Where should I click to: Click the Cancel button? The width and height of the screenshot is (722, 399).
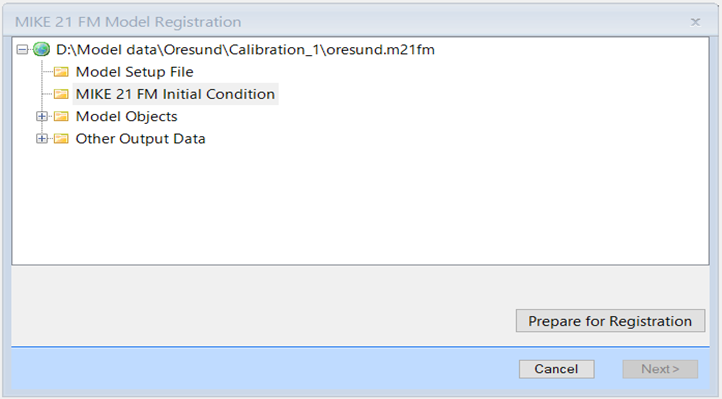556,369
